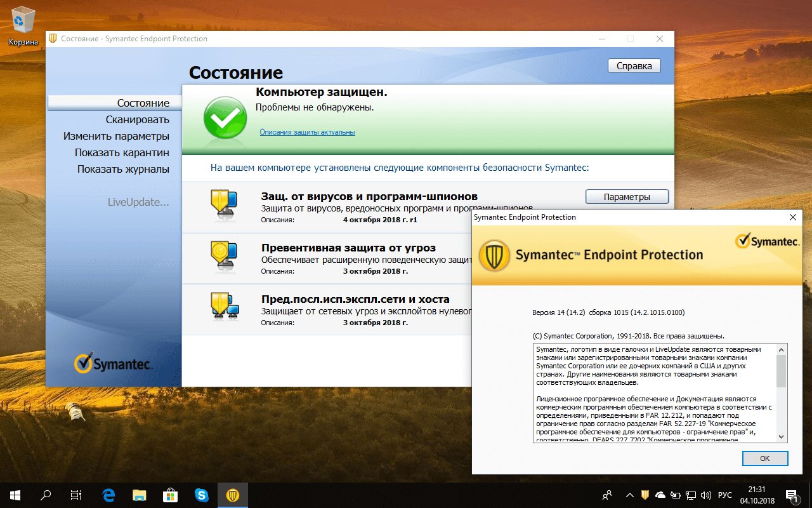Click the Symantec shield tray icon
The image size is (812, 508).
pyautogui.click(x=645, y=495)
